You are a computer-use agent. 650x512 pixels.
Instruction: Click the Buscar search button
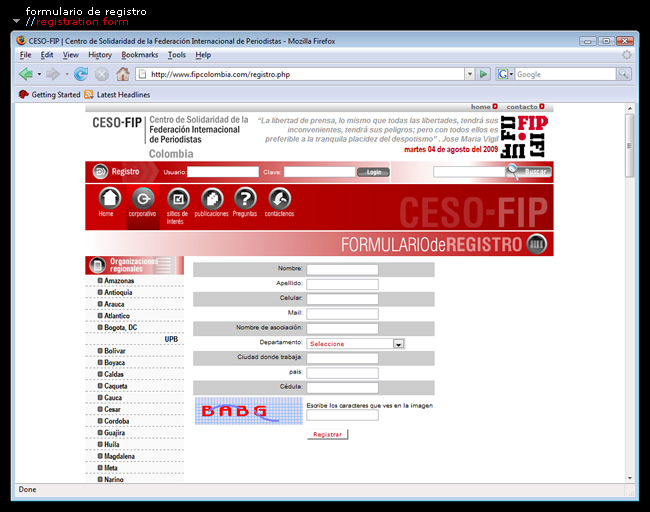[528, 172]
